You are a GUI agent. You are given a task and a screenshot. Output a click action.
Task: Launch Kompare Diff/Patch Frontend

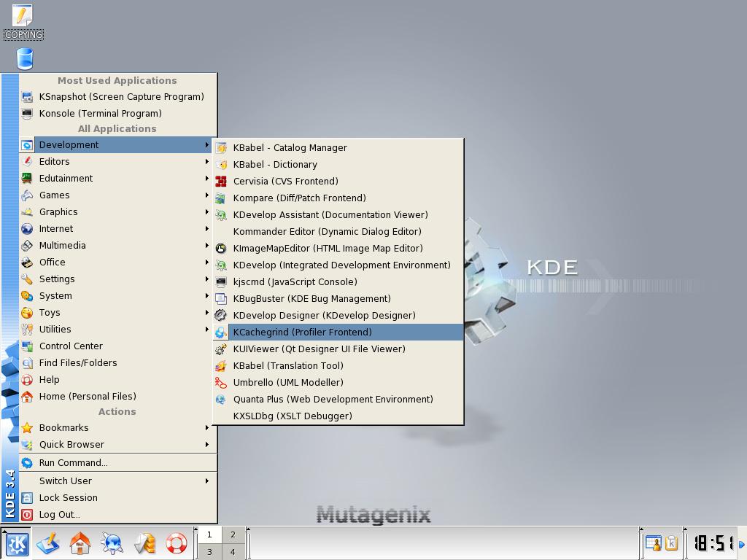(x=338, y=198)
